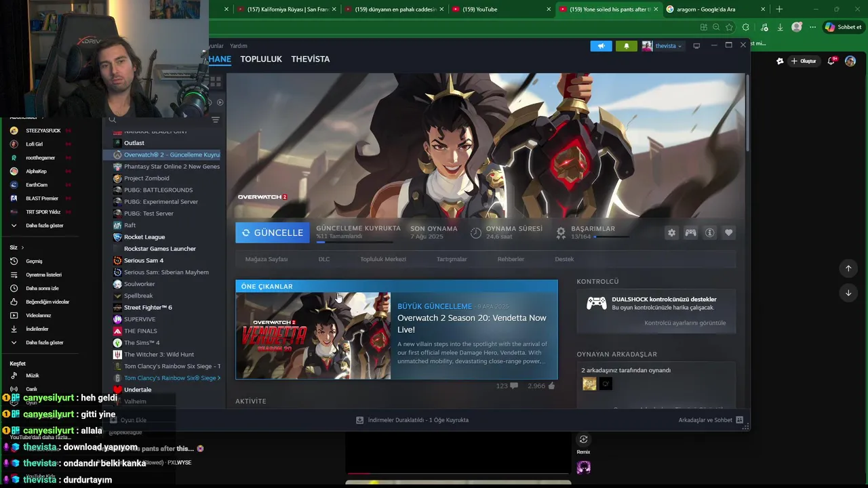Click the second friend avatar under 'Oynayan Arkadaşlar'
Image resolution: width=868 pixels, height=488 pixels.
pyautogui.click(x=606, y=384)
